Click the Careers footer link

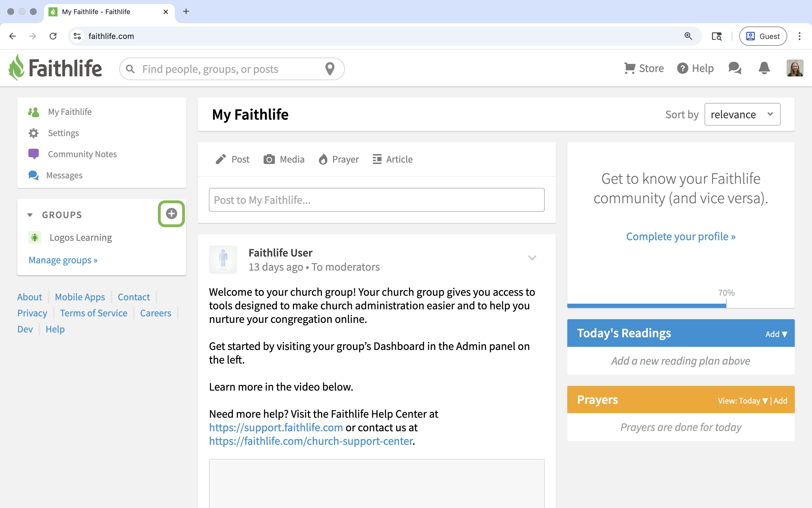click(x=155, y=313)
